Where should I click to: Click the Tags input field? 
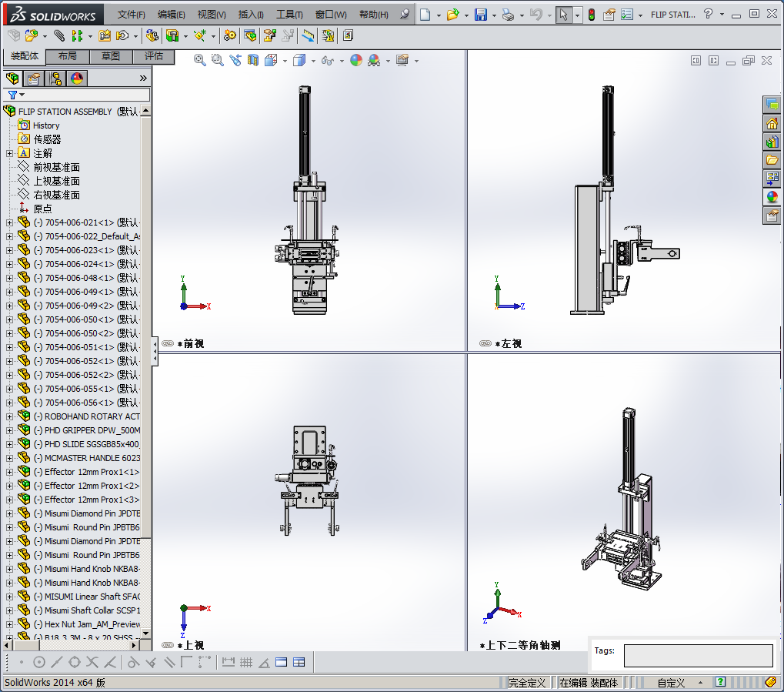[698, 656]
